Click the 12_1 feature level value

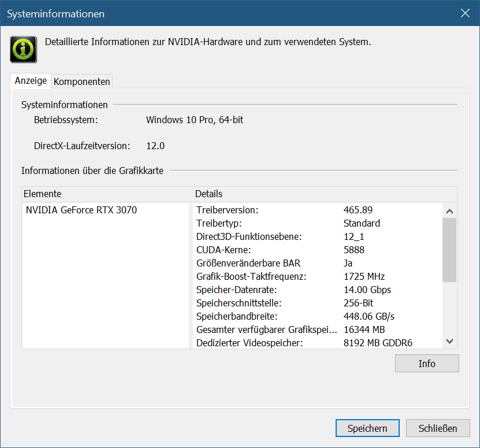(354, 236)
